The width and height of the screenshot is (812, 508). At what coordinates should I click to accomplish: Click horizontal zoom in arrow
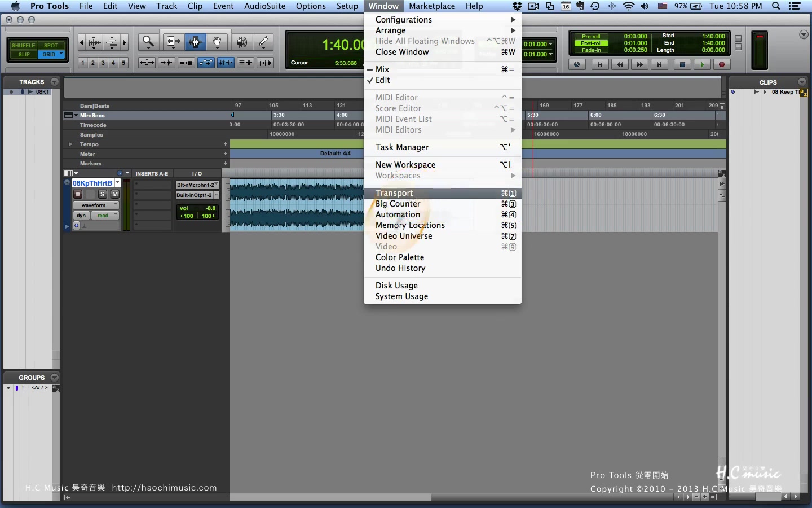(x=125, y=42)
